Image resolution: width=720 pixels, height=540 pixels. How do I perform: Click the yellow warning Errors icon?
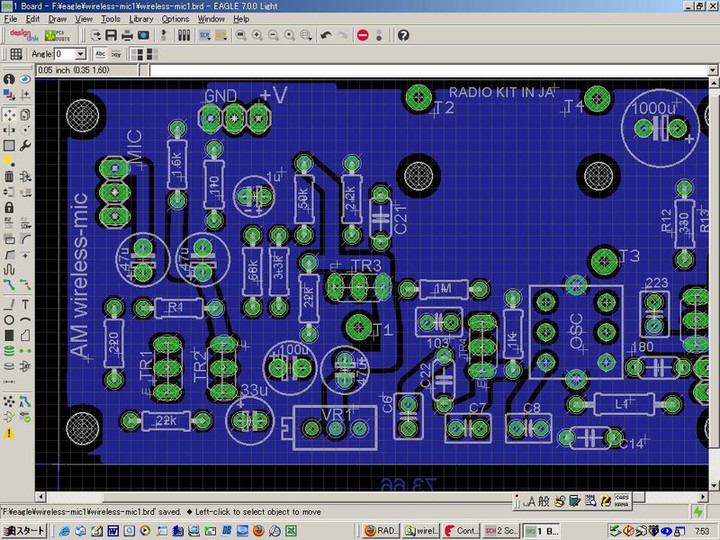click(x=9, y=433)
